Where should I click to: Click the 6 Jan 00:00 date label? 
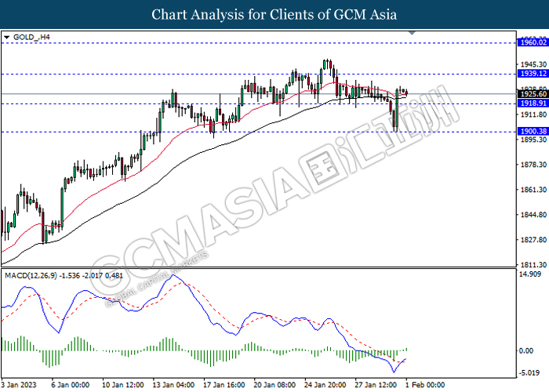(70, 385)
